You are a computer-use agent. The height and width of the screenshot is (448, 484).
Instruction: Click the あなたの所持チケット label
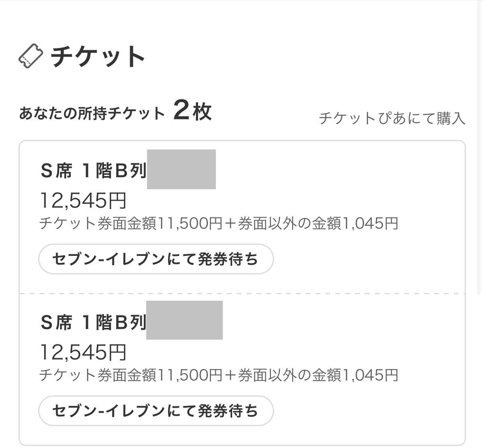click(92, 114)
